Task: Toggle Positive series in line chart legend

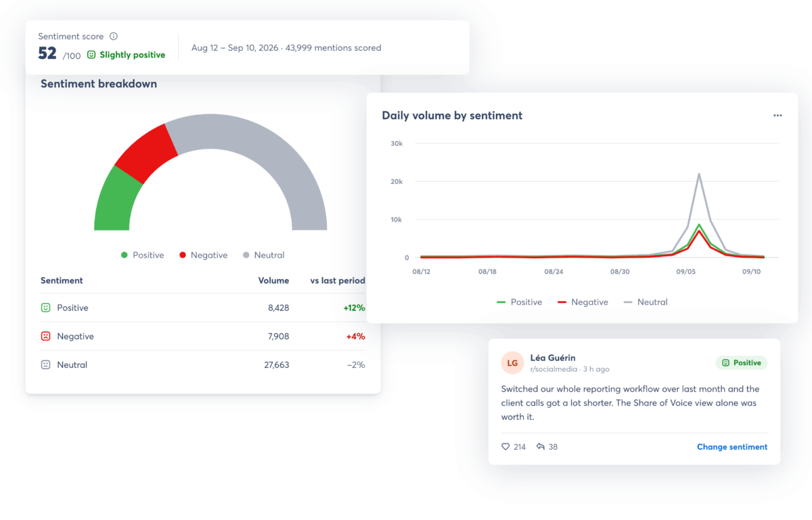Action: [x=520, y=302]
